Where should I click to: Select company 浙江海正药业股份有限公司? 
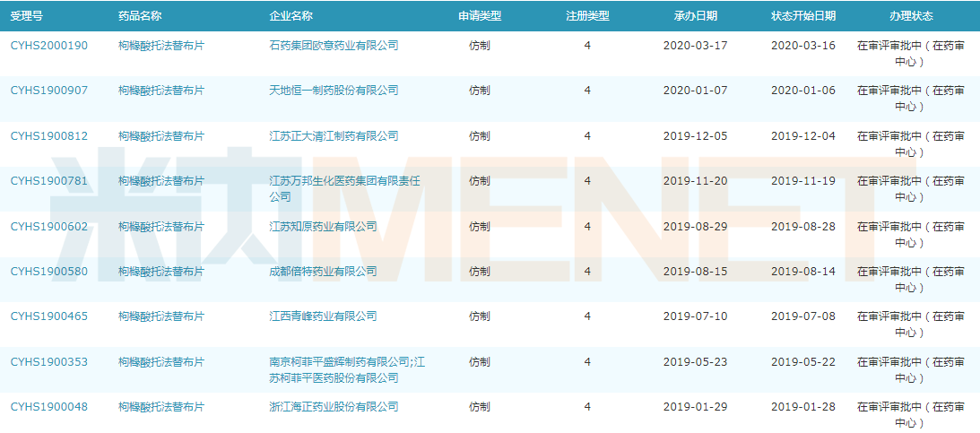pos(334,407)
